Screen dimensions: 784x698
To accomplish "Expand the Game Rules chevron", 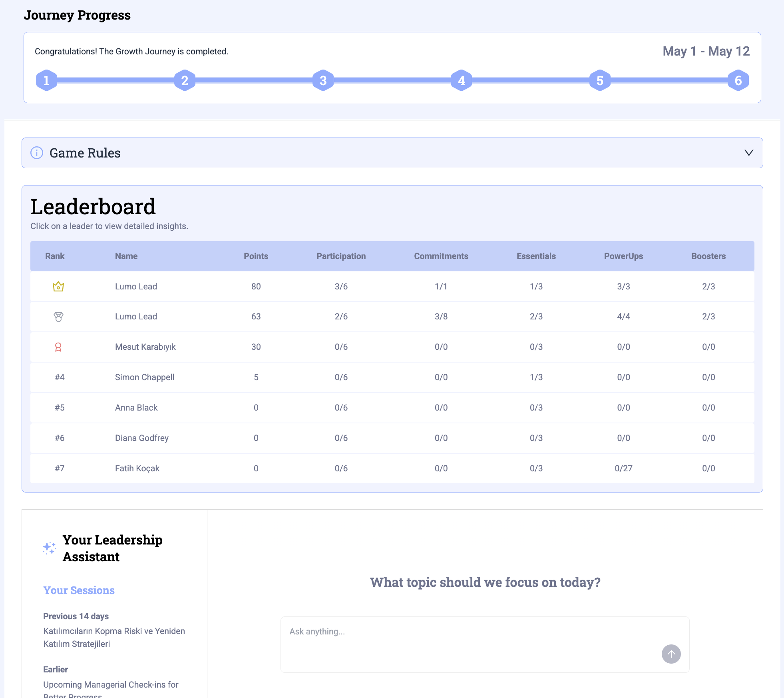I will [748, 153].
